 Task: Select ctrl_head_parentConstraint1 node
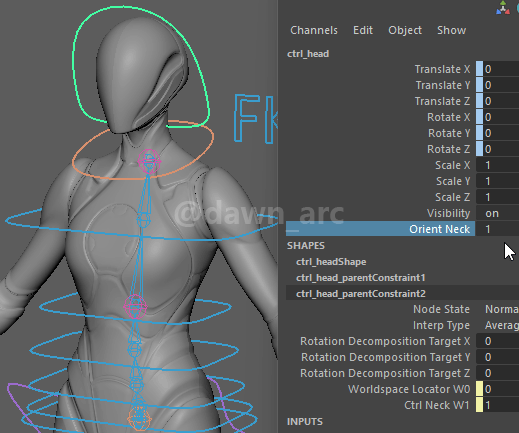click(x=361, y=278)
